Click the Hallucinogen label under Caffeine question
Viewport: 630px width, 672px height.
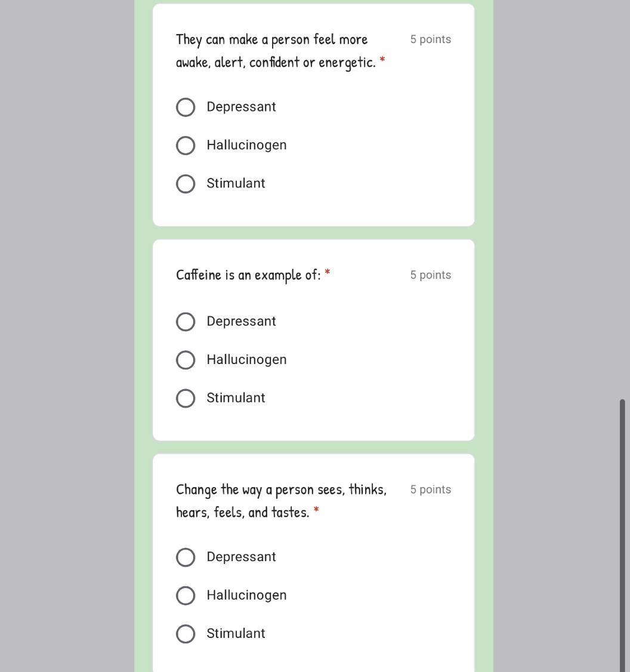pyautogui.click(x=246, y=359)
